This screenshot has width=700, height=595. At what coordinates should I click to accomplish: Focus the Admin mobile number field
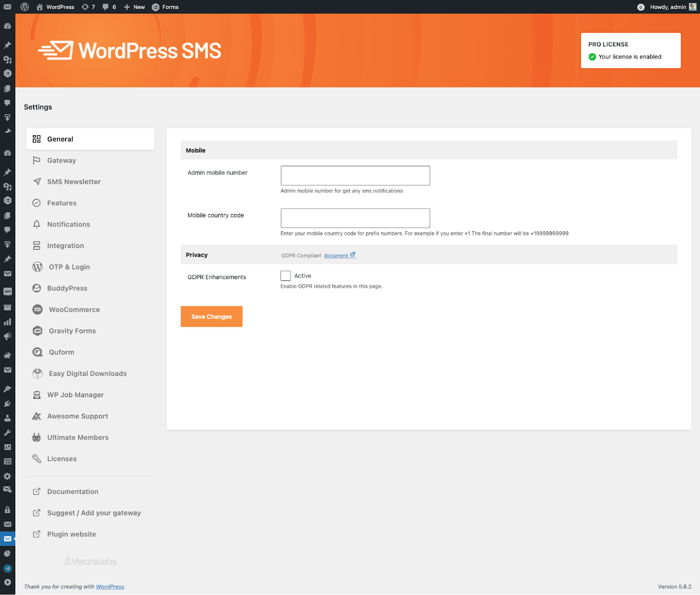pos(355,175)
